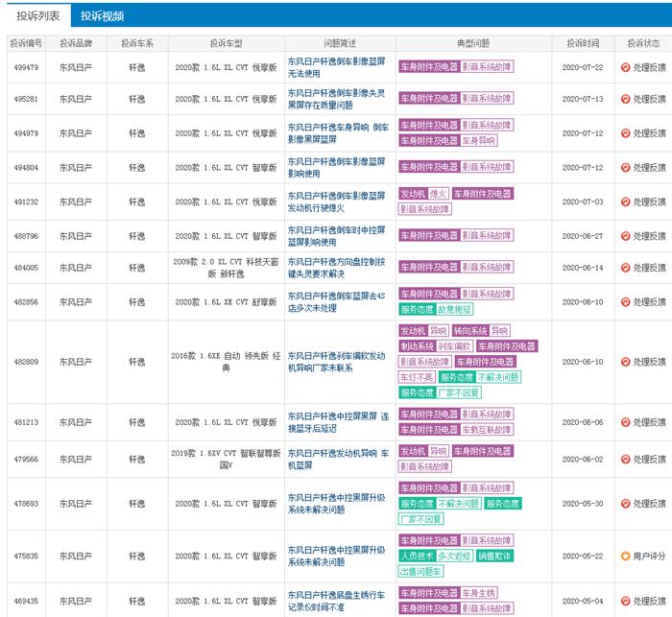Open complaint 东风日产轩逸倒车影像蓝屏影响使用
Screen dimensions: 672x617
tap(336, 168)
